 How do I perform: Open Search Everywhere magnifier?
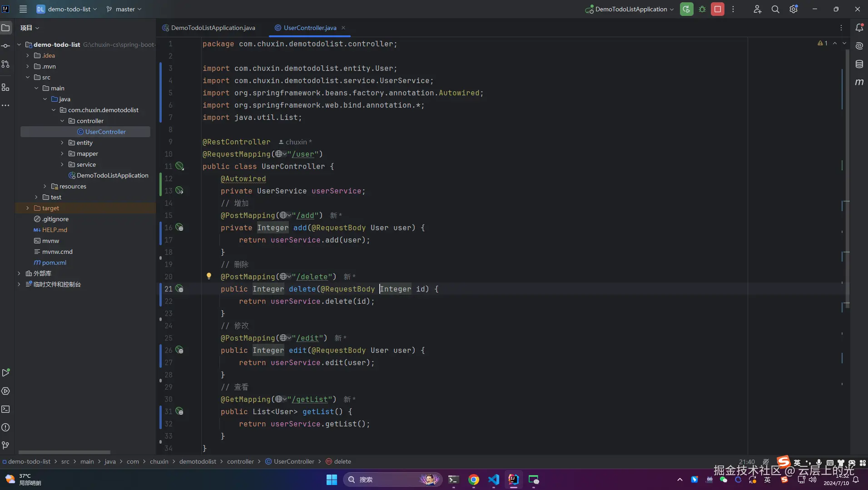[775, 9]
